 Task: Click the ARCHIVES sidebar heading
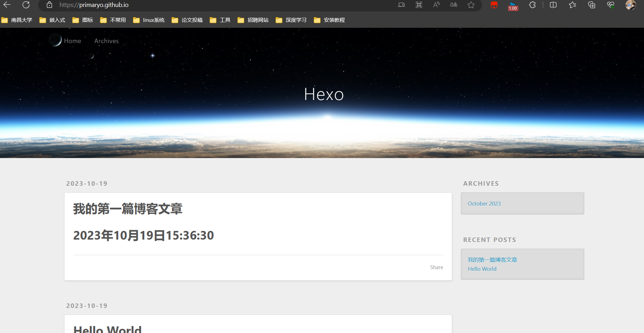(x=481, y=184)
